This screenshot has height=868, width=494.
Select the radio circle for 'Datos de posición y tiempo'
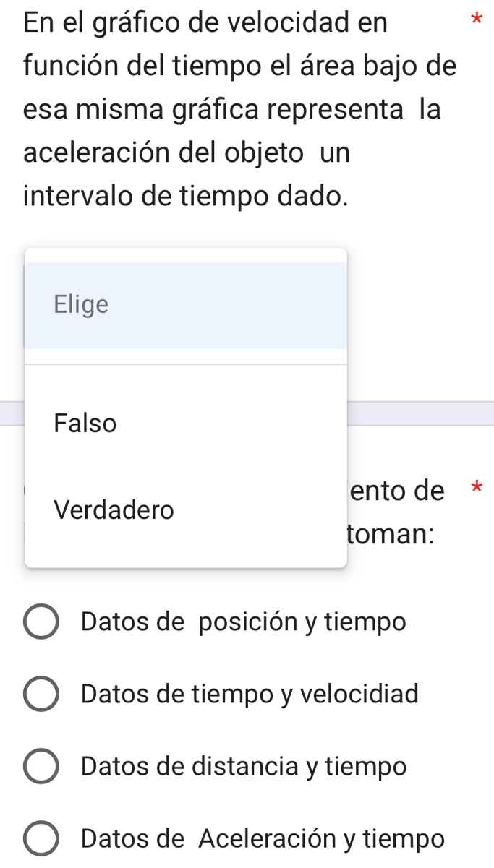click(42, 622)
